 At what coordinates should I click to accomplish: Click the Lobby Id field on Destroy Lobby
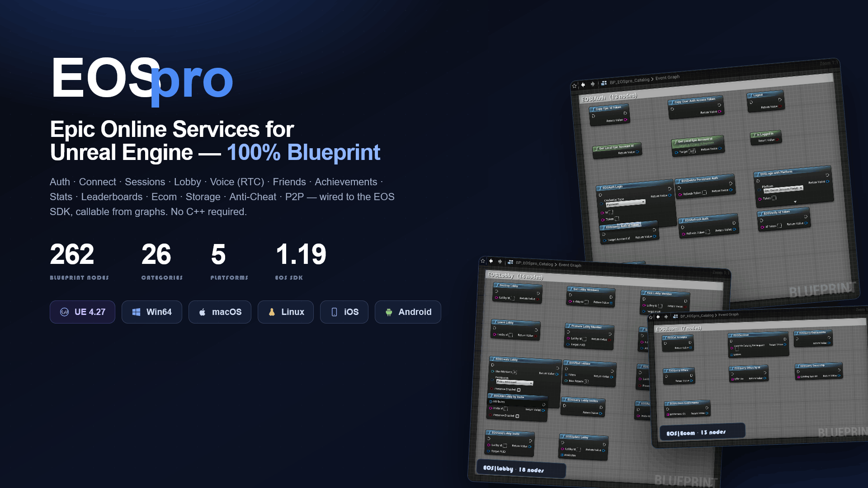(513, 298)
